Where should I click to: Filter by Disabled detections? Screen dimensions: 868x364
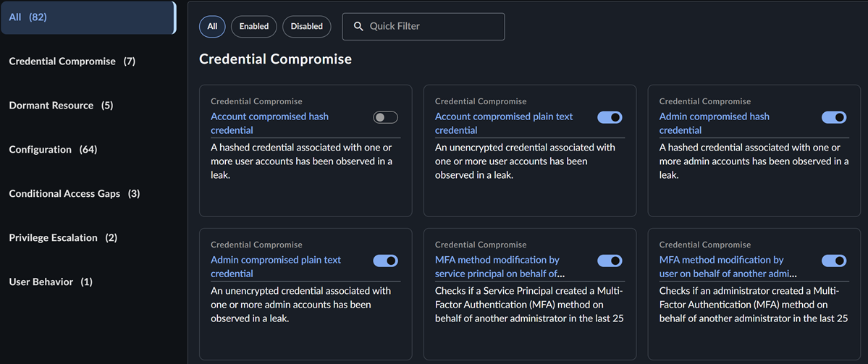point(307,27)
